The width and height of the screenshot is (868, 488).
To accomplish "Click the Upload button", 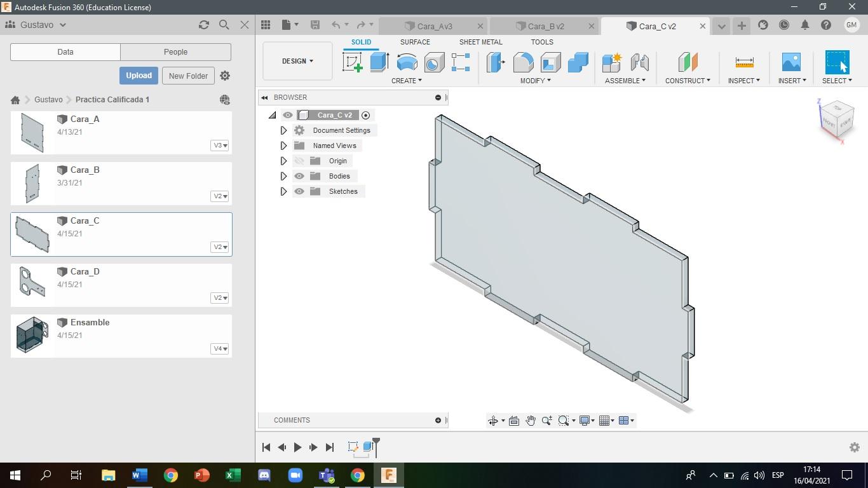I will coord(139,76).
